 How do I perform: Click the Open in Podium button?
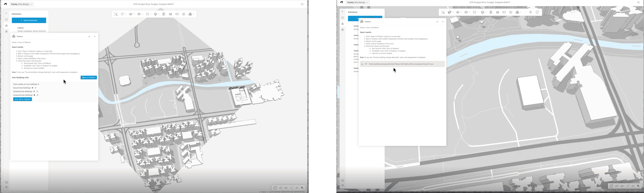tap(89, 78)
